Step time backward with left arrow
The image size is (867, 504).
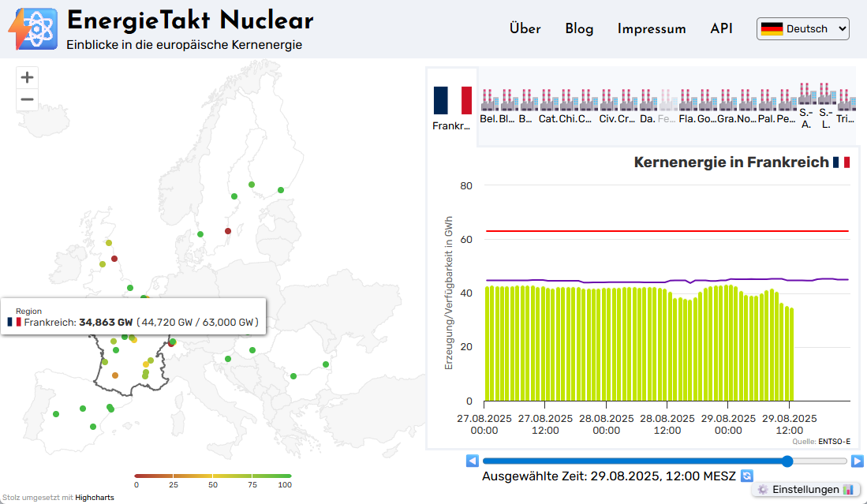point(472,461)
